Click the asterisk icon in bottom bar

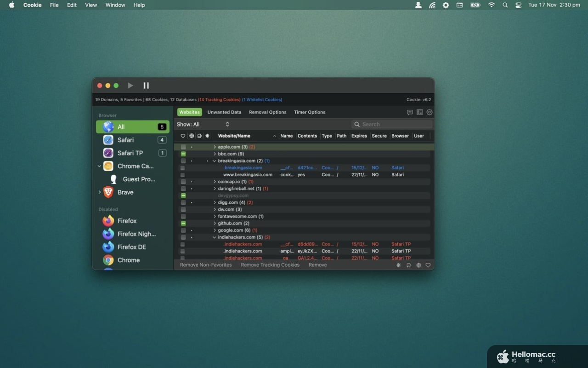[399, 265]
